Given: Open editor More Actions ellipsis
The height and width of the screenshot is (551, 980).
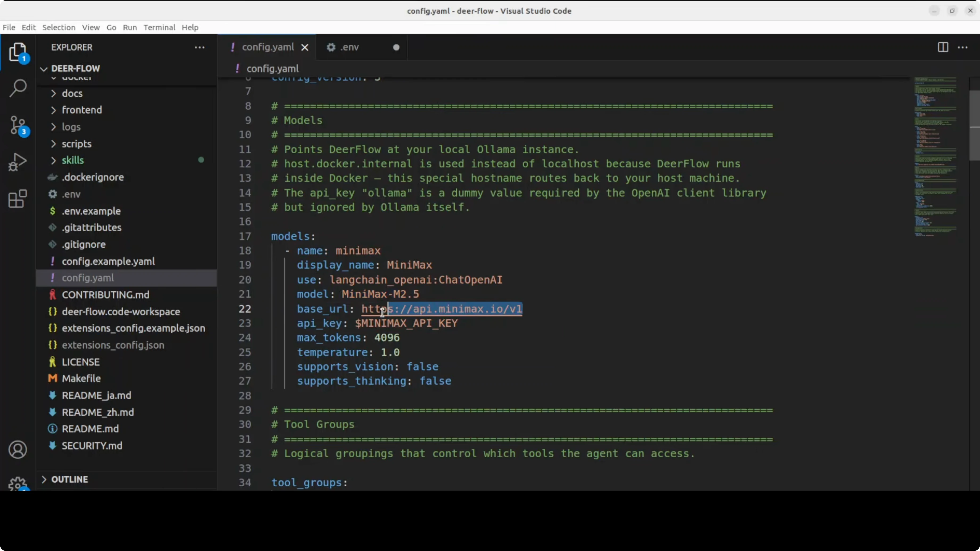Looking at the screenshot, I should tap(962, 47).
